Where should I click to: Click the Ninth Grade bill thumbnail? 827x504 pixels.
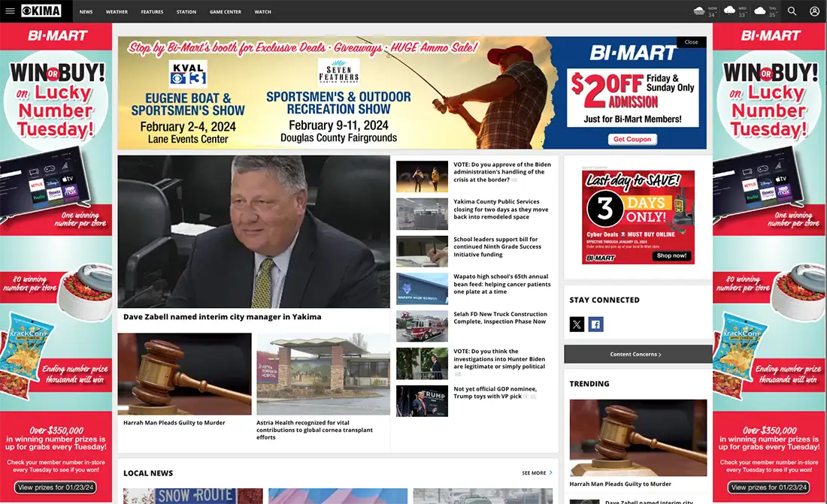point(422,252)
